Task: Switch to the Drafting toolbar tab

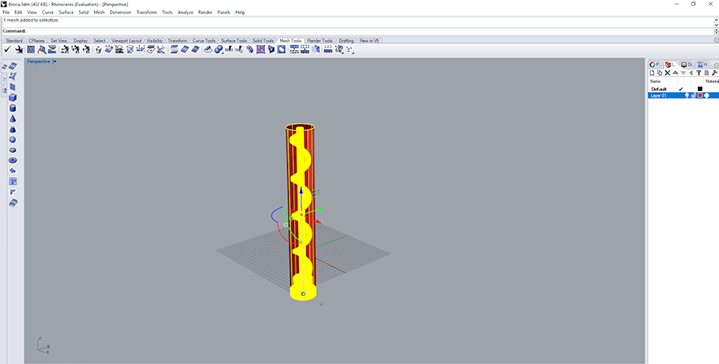Action: (x=347, y=41)
